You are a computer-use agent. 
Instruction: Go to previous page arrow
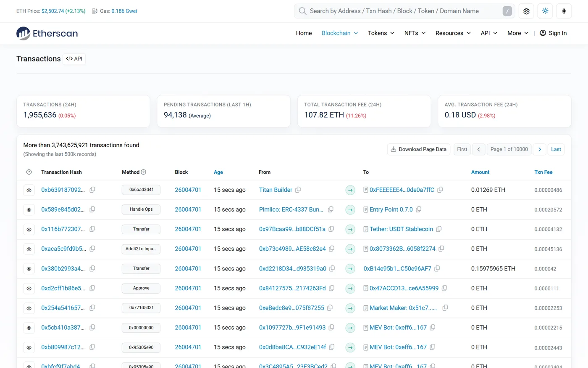(x=479, y=149)
